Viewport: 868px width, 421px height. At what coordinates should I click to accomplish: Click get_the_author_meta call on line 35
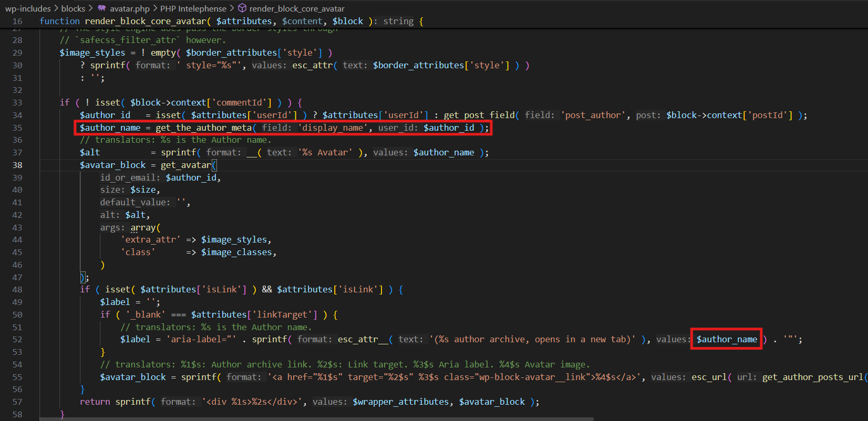(203, 128)
